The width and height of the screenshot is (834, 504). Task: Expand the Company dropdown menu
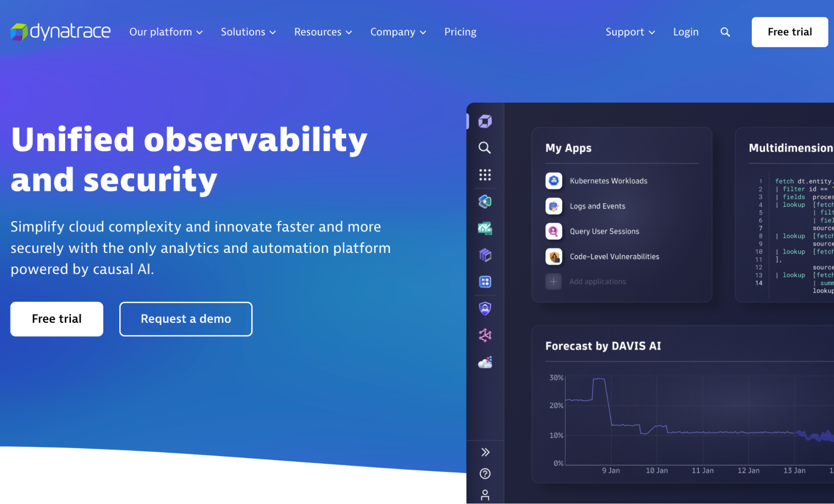tap(397, 32)
